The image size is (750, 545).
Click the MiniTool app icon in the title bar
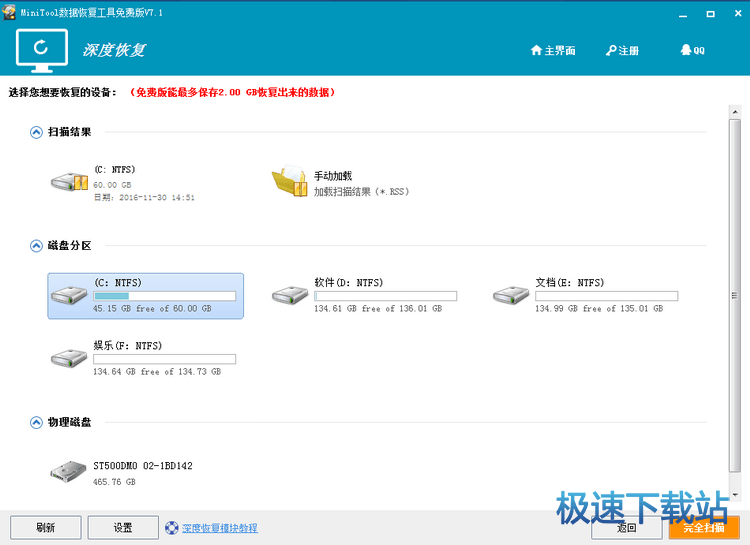coord(9,12)
